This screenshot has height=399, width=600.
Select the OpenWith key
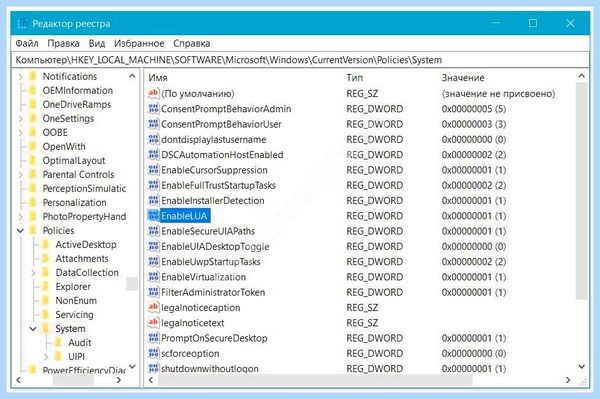[64, 147]
